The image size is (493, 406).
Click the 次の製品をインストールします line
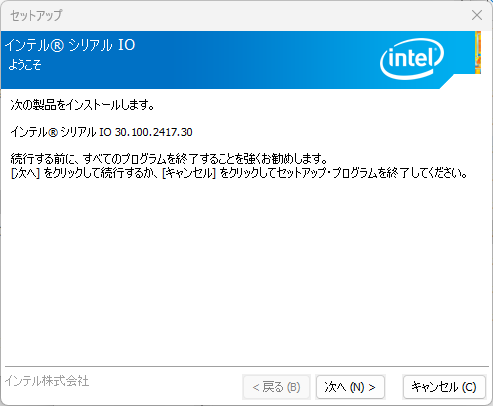[82, 105]
